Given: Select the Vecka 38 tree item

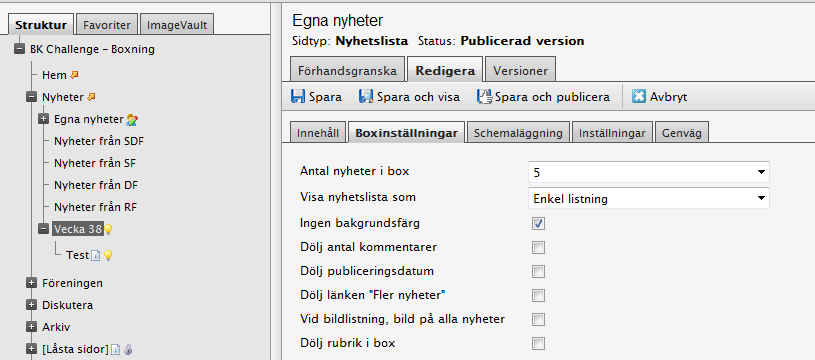Looking at the screenshot, I should 77,229.
